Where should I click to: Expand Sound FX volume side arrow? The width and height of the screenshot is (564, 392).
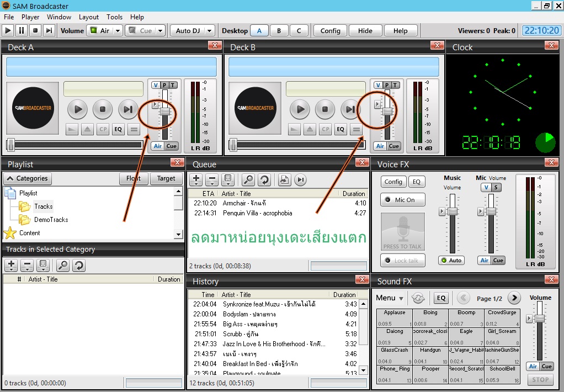click(529, 319)
